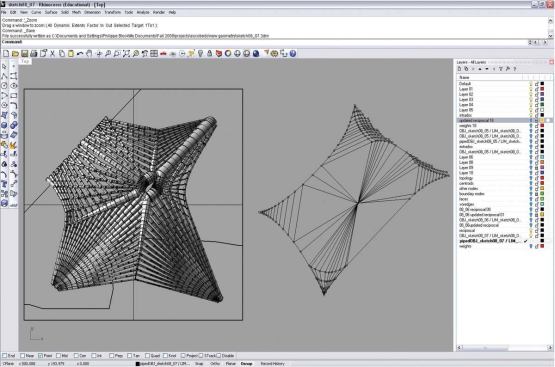The height and width of the screenshot is (367, 555).
Task: Click the New file icon in toolbar
Action: pos(6,54)
